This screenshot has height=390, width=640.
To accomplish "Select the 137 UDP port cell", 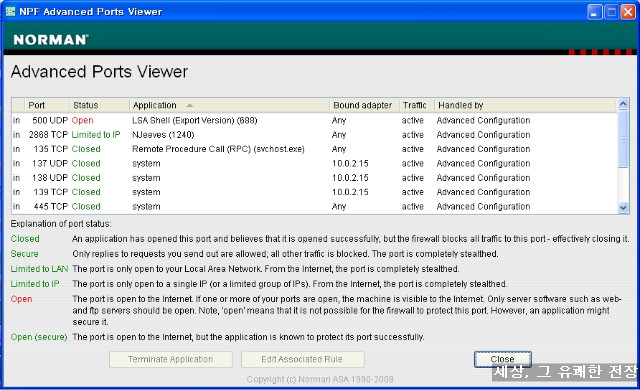I will pos(50,163).
